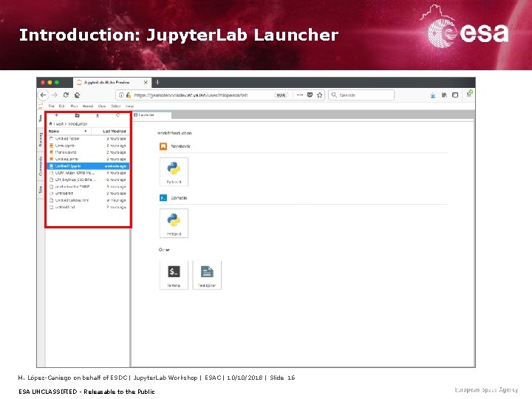Open a new Text Editor from the launcher
Screen dimensions: 532x399
click(x=207, y=275)
